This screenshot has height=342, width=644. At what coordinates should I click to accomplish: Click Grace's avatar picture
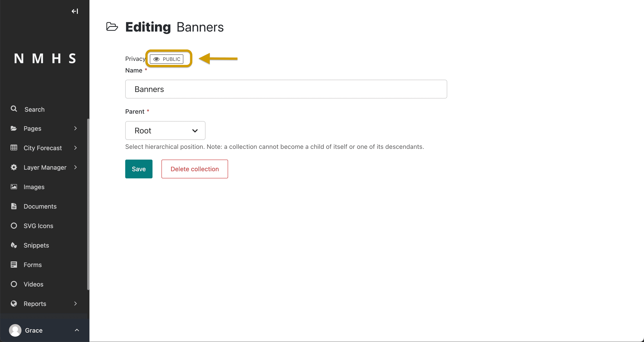coord(15,330)
